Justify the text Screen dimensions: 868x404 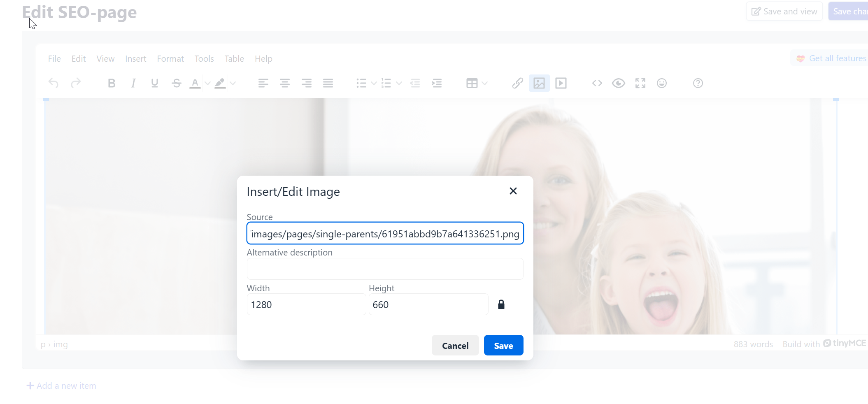328,83
